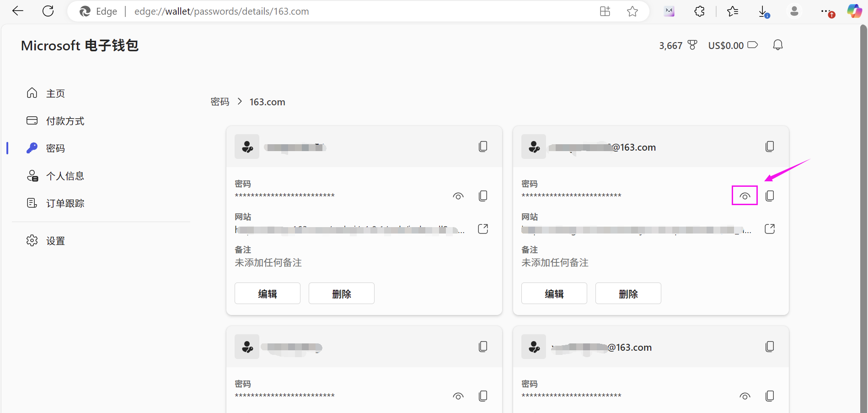868x413 pixels.
Task: Click the address bar URL field
Action: point(320,11)
